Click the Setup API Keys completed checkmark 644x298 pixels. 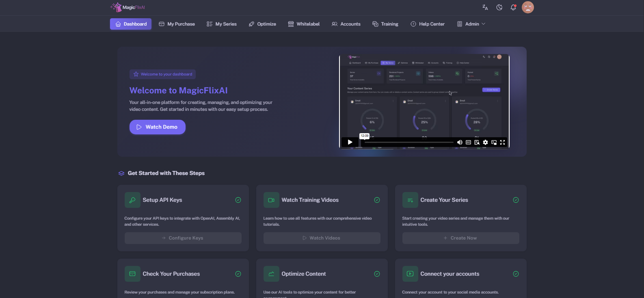[238, 200]
